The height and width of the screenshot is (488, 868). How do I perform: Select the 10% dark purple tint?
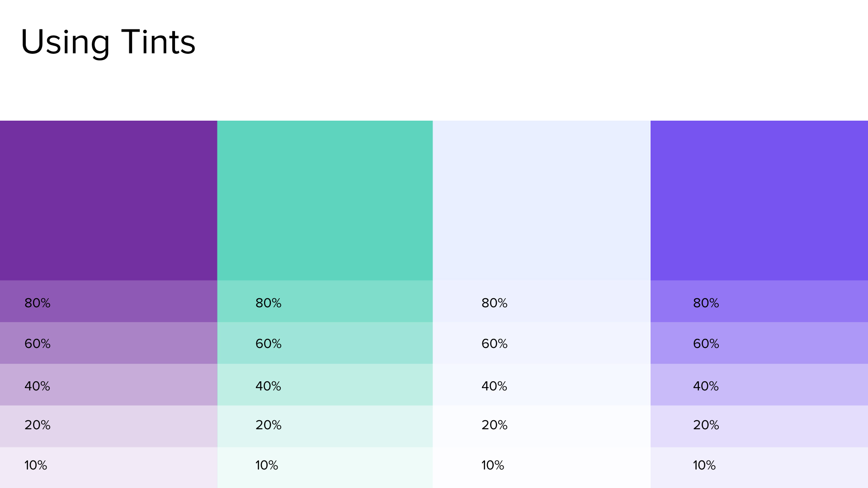click(108, 467)
